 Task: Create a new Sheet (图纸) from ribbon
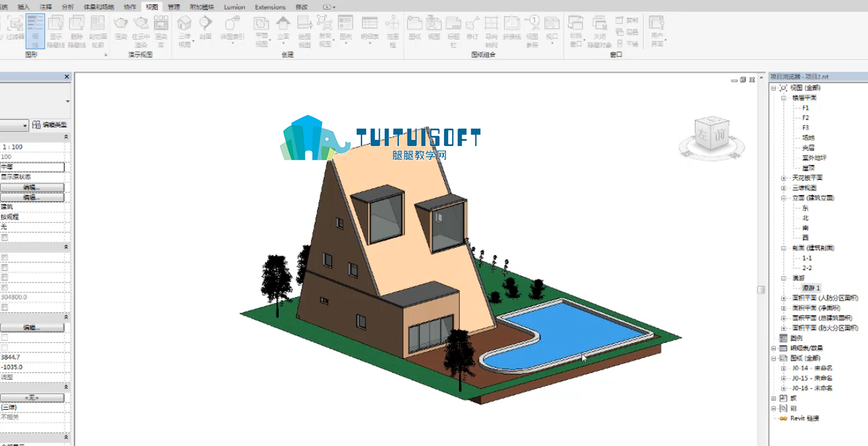414,28
